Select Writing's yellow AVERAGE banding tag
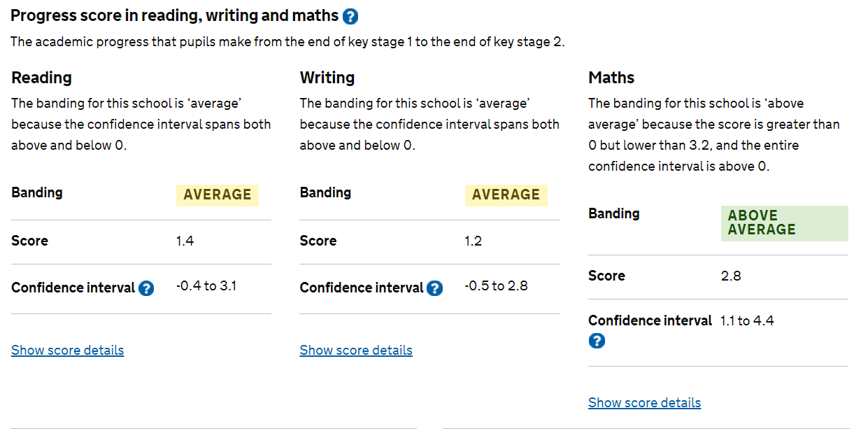The height and width of the screenshot is (438, 868). coord(506,195)
